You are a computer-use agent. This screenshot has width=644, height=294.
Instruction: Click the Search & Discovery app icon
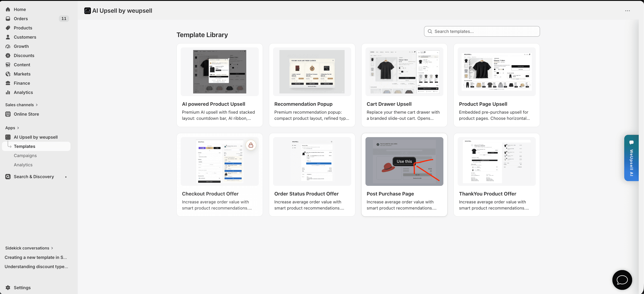point(8,177)
